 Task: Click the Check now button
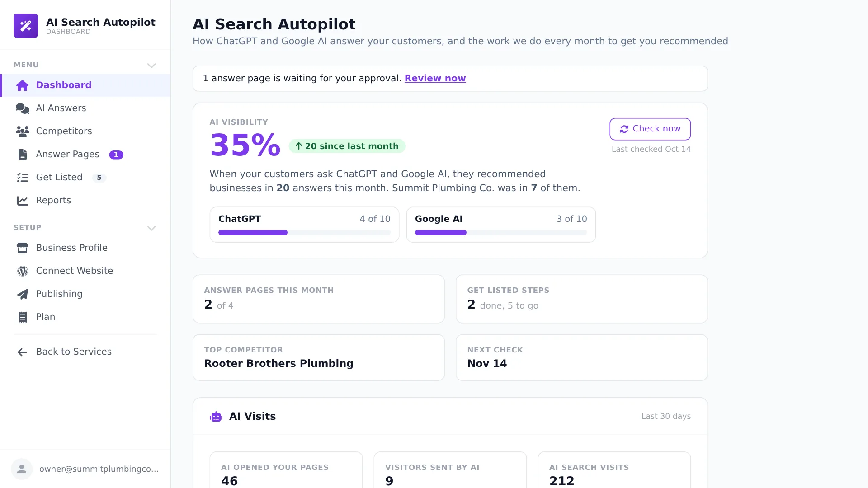click(x=650, y=129)
